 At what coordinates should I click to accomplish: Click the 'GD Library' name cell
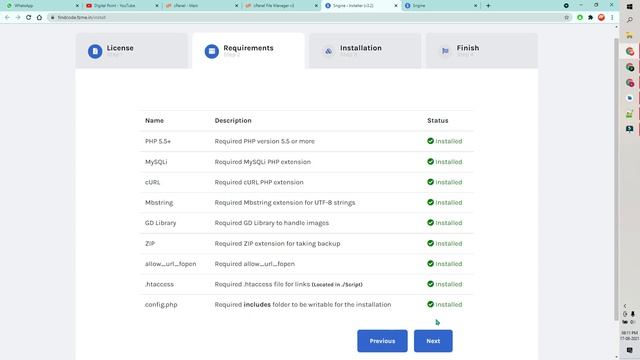[160, 223]
